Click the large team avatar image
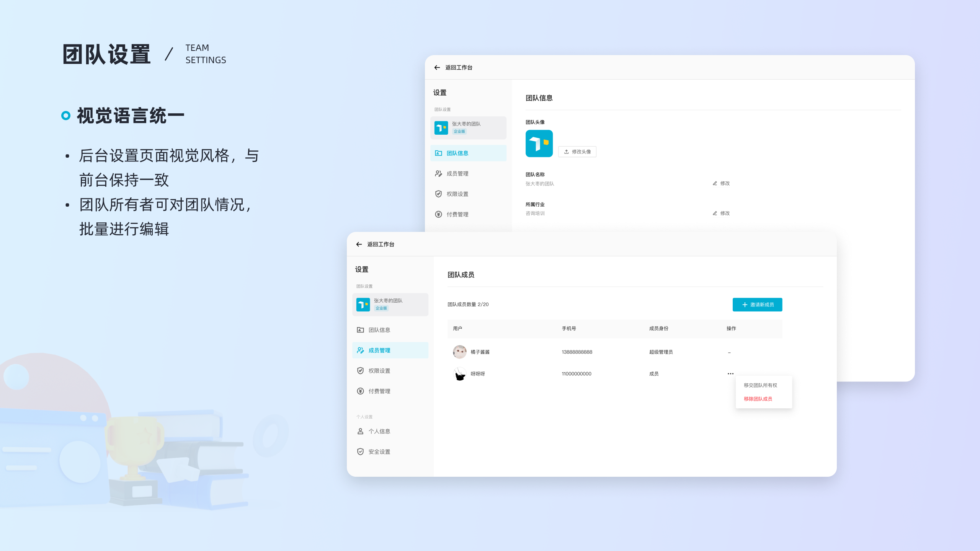The width and height of the screenshot is (980, 551). (x=539, y=143)
